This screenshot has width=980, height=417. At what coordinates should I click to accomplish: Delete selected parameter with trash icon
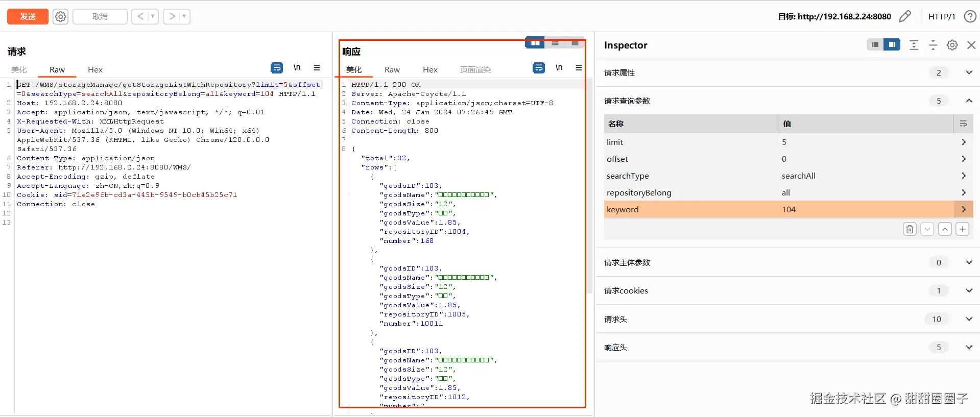coord(910,229)
